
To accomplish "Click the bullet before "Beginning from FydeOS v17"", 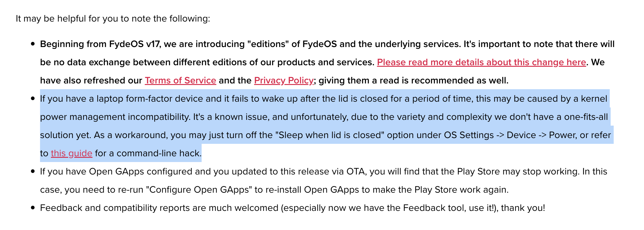I will pos(33,44).
